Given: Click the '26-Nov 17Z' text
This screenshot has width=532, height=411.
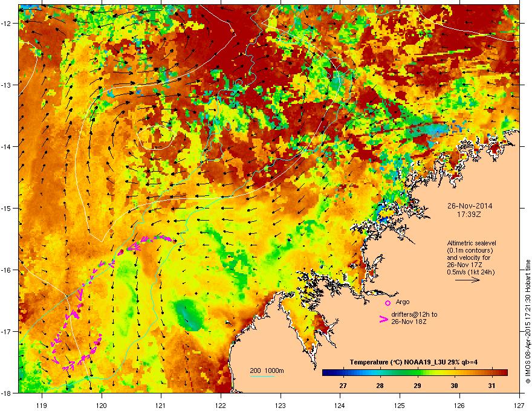Looking at the screenshot, I should click(464, 265).
